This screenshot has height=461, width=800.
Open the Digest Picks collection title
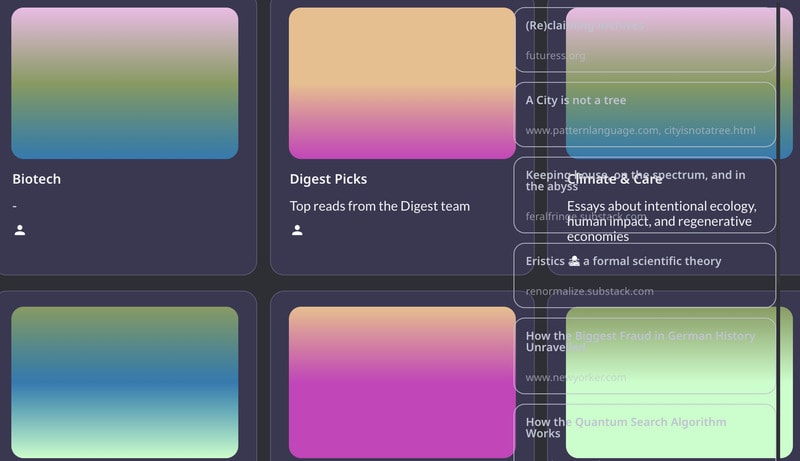(x=328, y=179)
